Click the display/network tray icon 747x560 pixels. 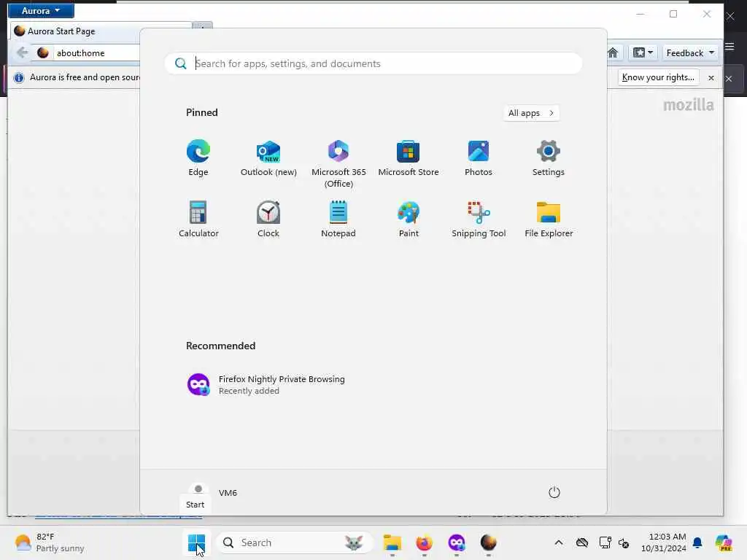605,542
